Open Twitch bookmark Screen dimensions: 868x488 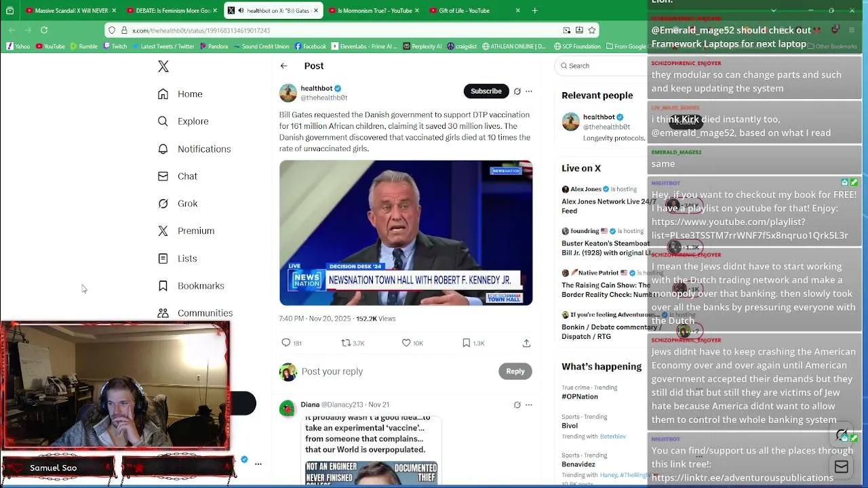tap(115, 47)
